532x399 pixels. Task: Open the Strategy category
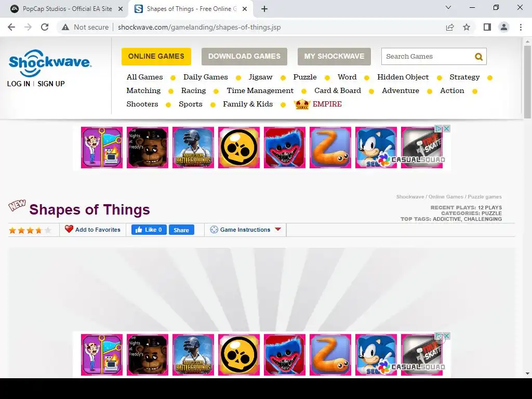[464, 77]
